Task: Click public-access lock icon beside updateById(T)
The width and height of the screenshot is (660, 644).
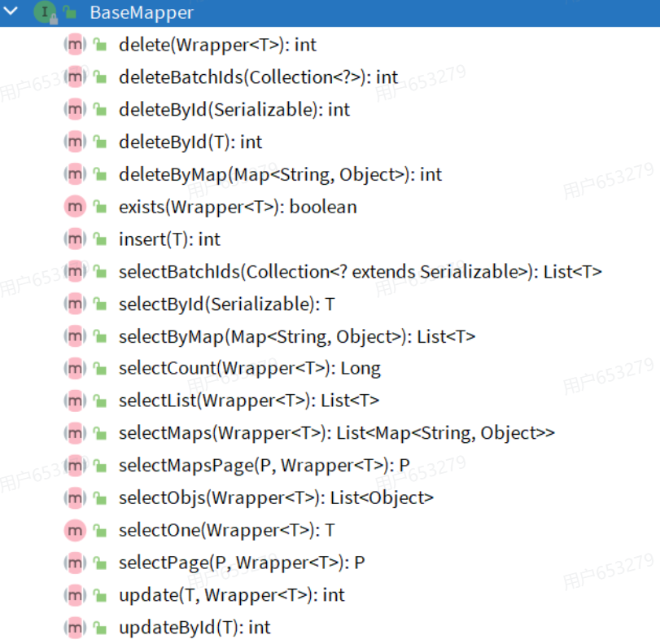Action: pos(100,628)
